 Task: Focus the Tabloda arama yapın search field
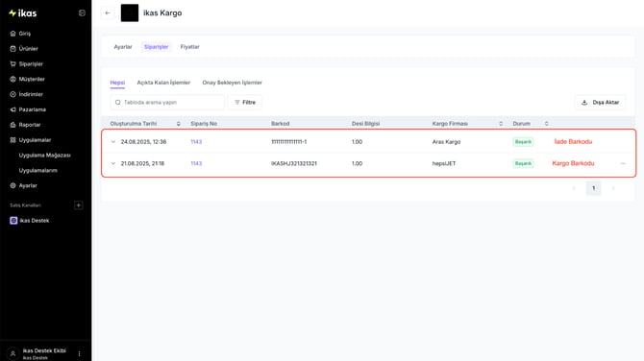tap(167, 102)
